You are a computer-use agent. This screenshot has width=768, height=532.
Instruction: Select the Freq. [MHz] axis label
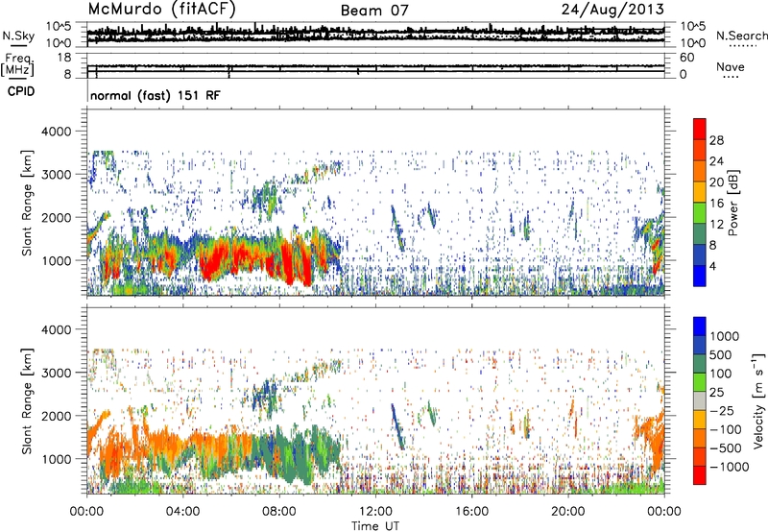[18, 65]
